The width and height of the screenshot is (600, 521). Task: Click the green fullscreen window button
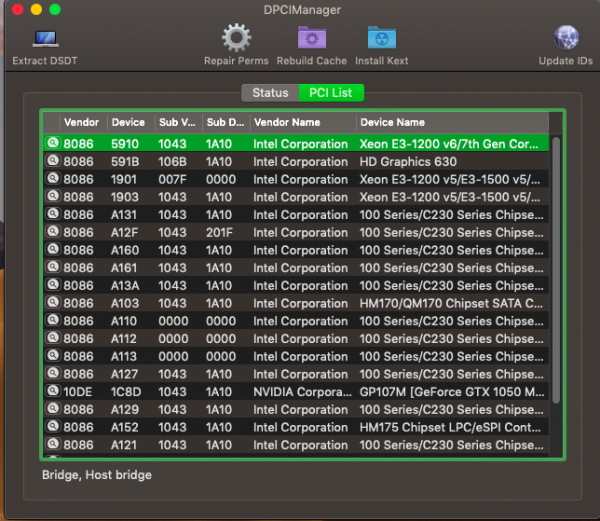(55, 9)
